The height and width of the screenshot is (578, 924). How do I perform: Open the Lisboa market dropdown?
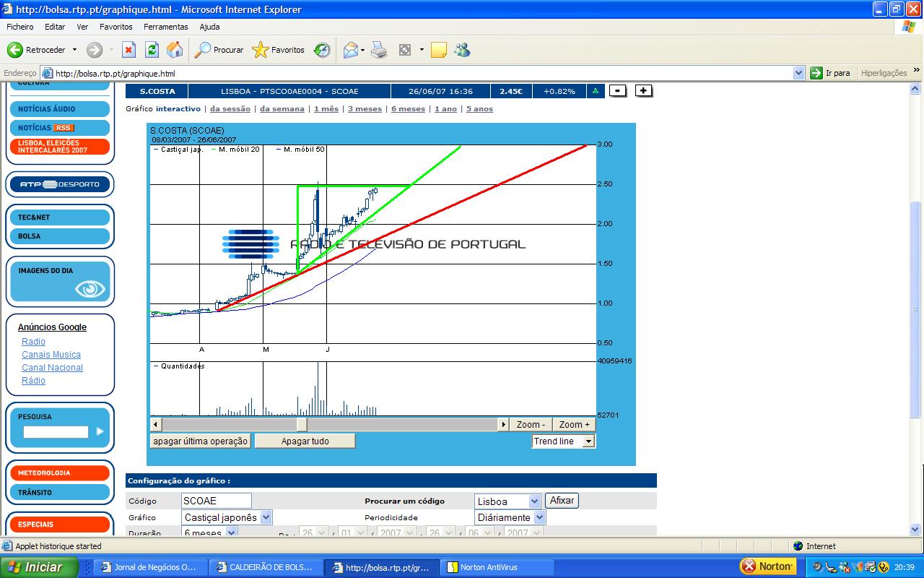[534, 501]
